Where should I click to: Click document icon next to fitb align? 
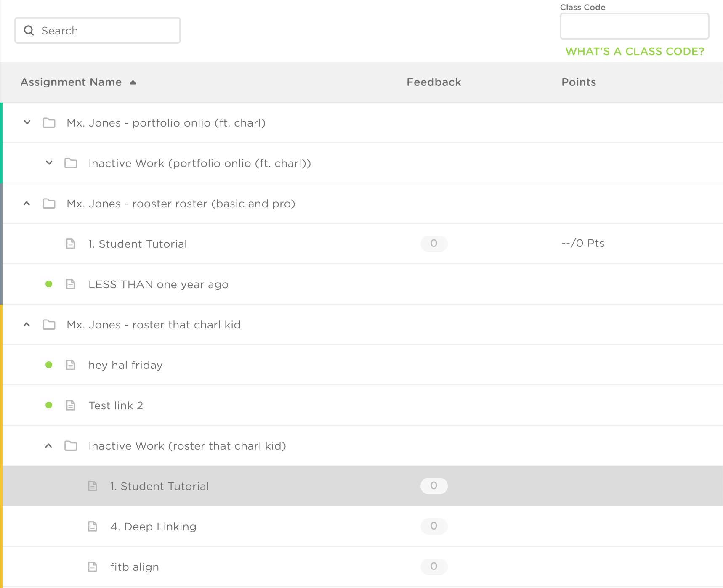tap(93, 567)
